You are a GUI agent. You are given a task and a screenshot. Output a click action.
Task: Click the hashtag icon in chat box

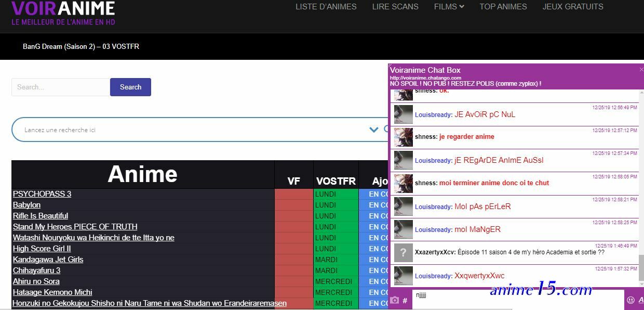pos(405,301)
